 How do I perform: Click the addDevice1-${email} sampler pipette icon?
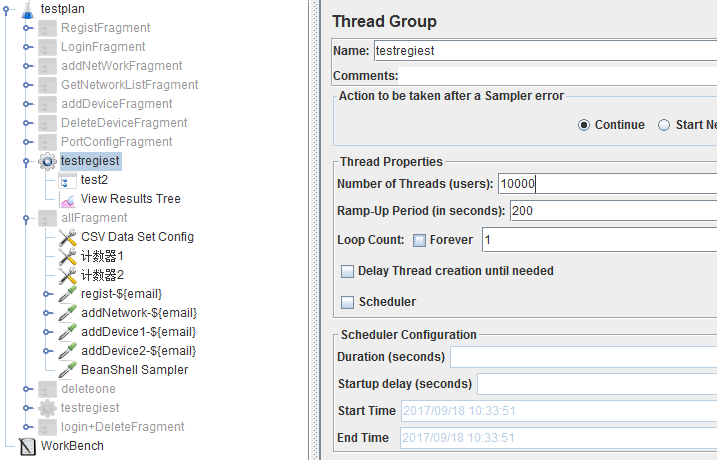point(67,332)
